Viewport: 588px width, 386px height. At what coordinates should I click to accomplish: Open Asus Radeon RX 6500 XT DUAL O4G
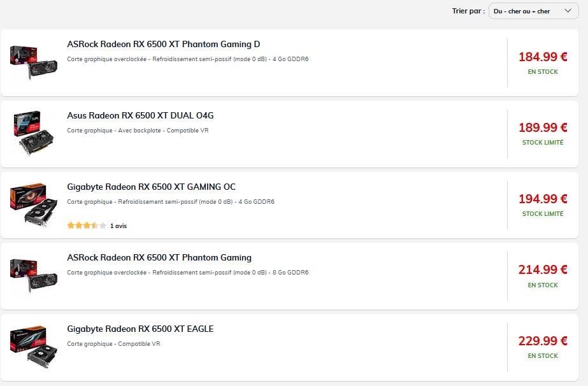click(x=140, y=116)
